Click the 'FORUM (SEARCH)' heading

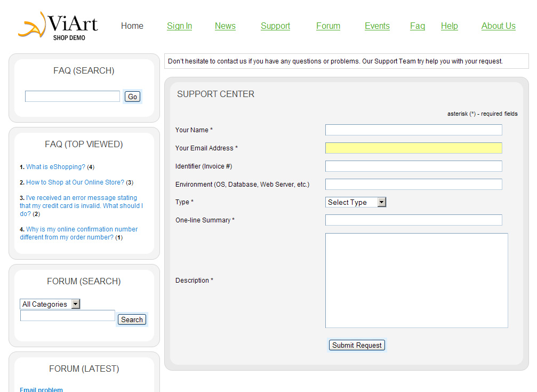[84, 281]
